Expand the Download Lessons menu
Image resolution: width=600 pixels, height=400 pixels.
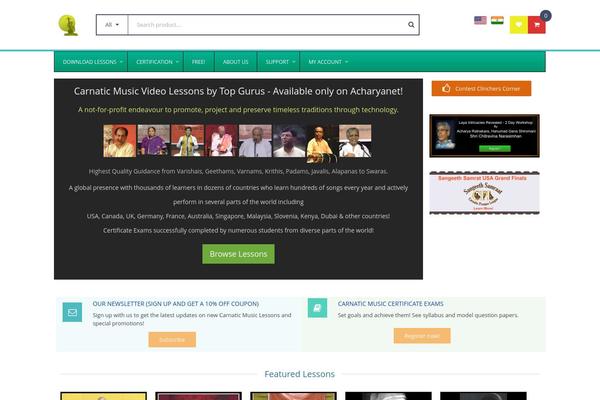[x=93, y=62]
